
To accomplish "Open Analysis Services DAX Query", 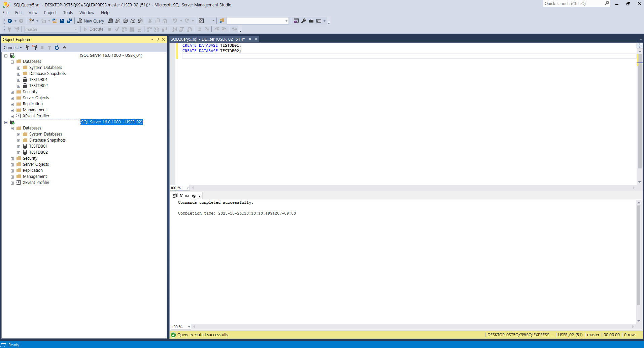I will (x=140, y=21).
